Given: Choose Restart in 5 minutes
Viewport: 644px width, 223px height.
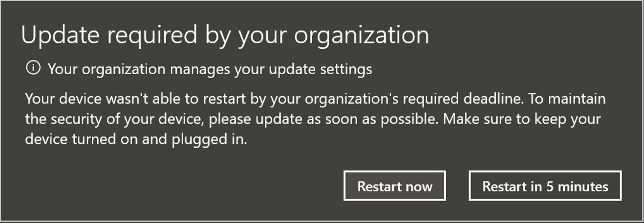Looking at the screenshot, I should point(545,186).
